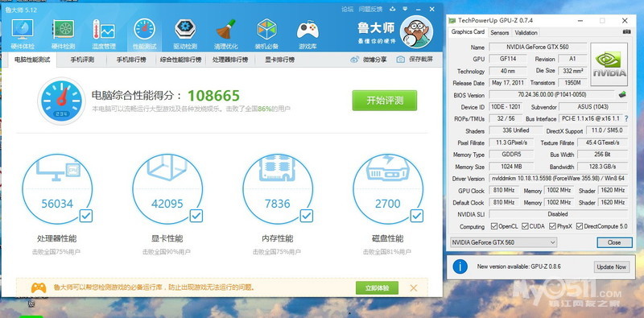Switch to the 手机评测 tab

point(82,60)
